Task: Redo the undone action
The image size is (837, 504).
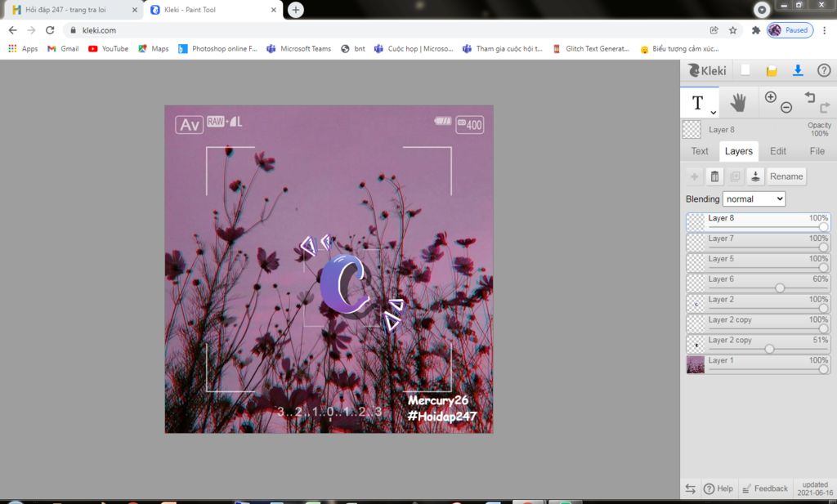Action: [x=825, y=108]
